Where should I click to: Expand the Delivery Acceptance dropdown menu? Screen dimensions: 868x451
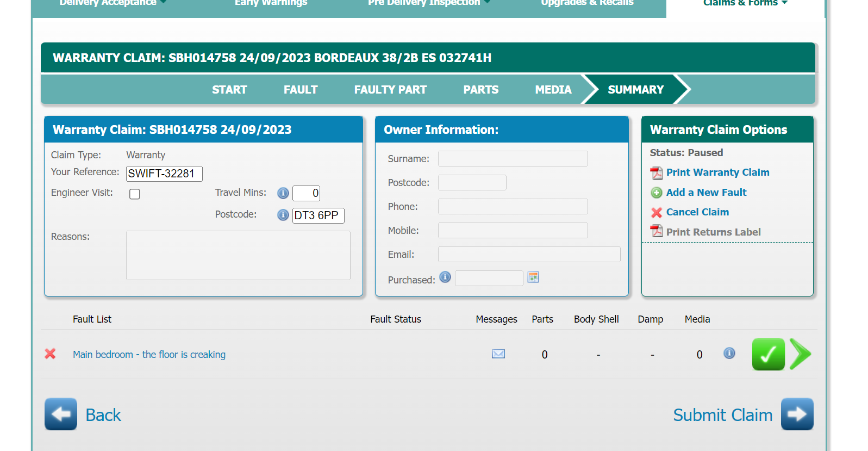pyautogui.click(x=113, y=3)
